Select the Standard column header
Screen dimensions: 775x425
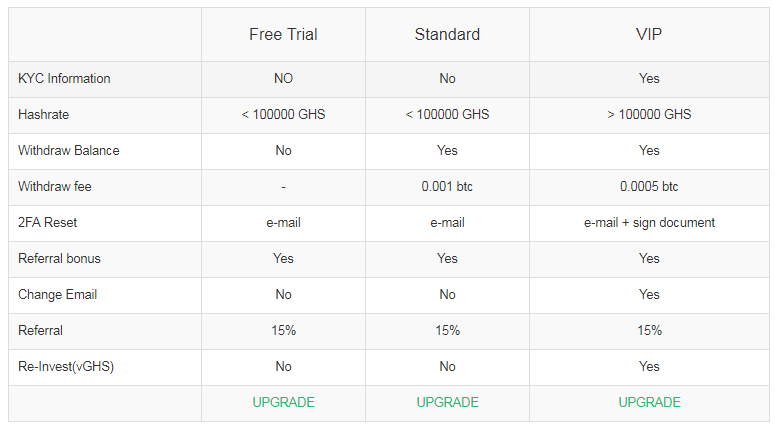pyautogui.click(x=447, y=35)
